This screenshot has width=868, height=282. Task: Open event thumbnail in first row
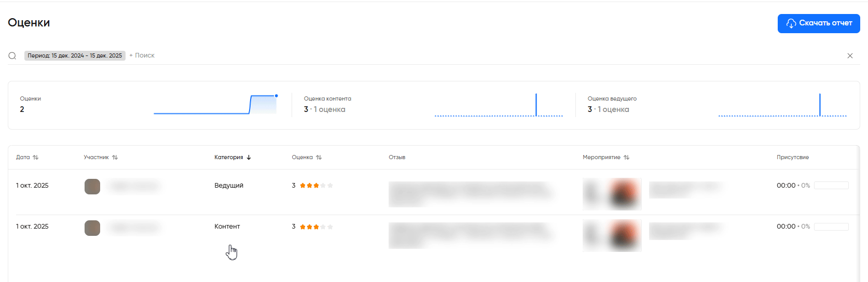612,194
